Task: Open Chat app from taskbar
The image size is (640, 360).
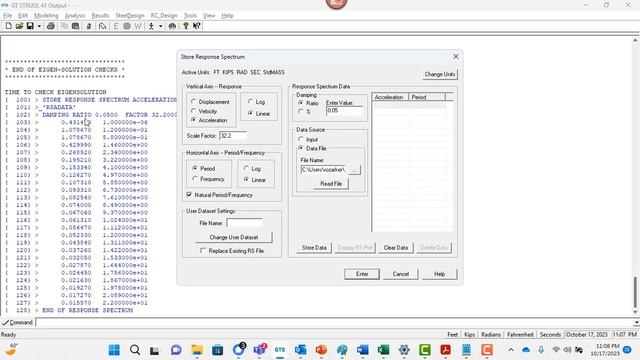Action: point(176,350)
